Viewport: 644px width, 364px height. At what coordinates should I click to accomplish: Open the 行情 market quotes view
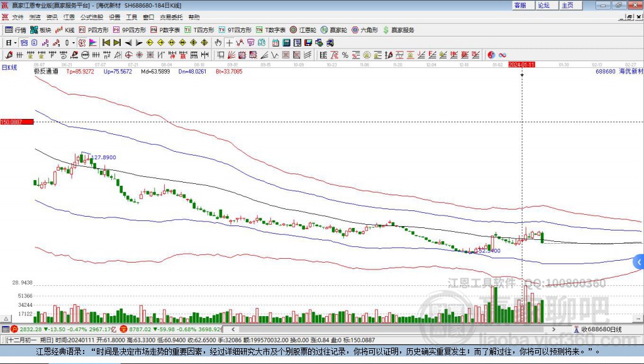click(16, 30)
